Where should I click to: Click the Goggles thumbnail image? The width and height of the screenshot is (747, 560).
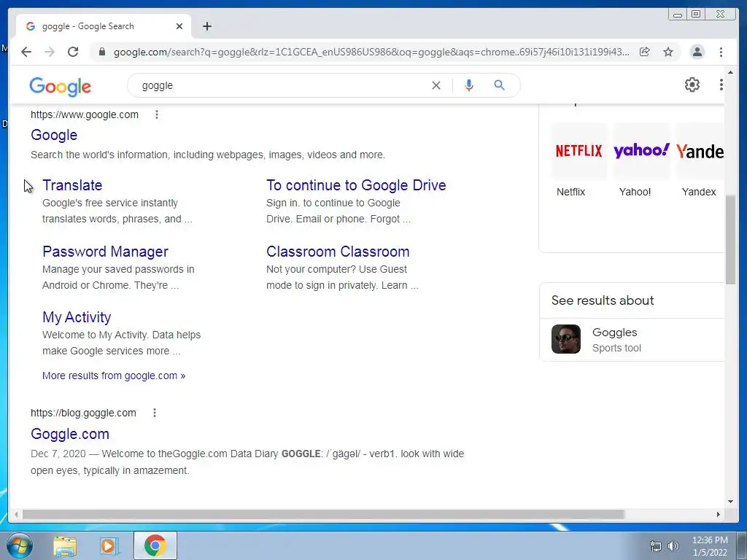point(566,339)
